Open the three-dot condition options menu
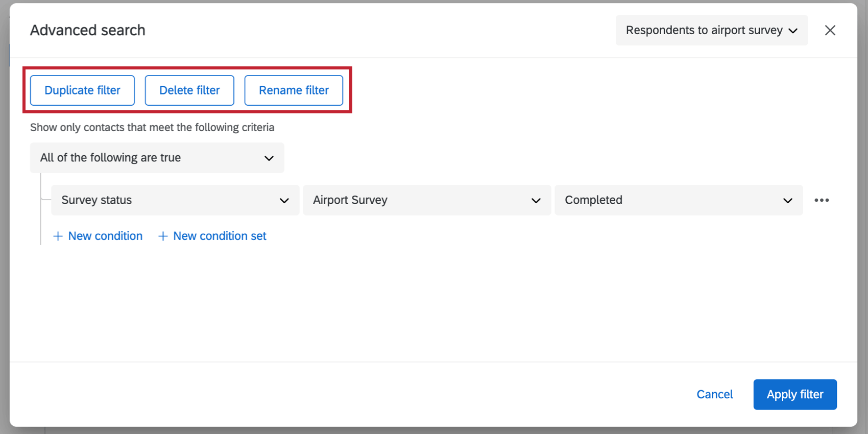Screen dimensions: 868x434 [822, 200]
